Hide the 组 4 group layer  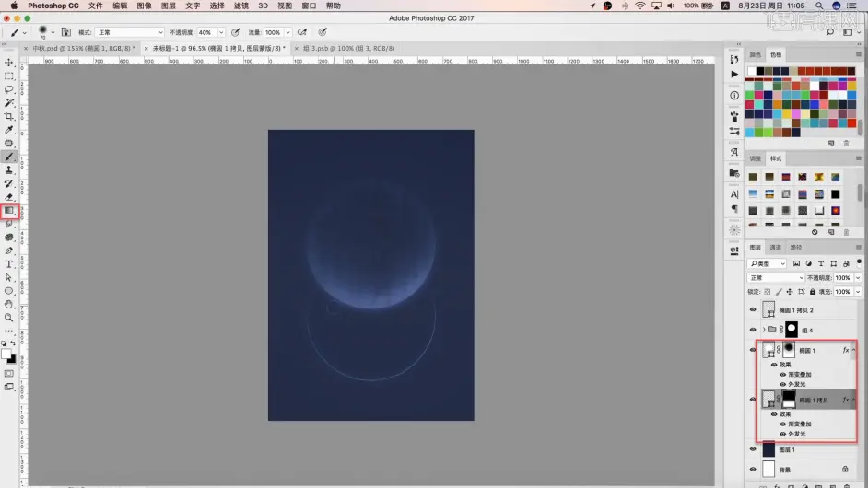(x=752, y=330)
